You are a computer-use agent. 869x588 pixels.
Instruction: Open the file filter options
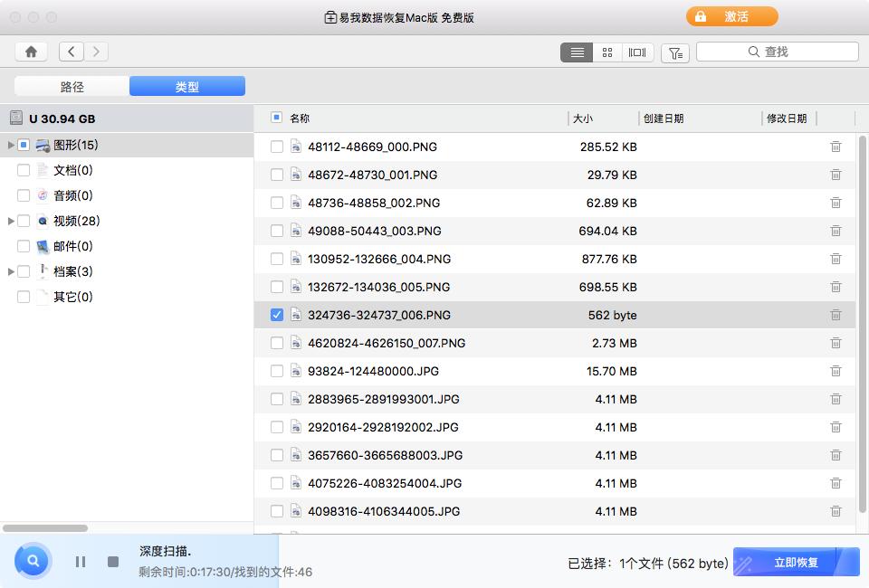pos(674,52)
